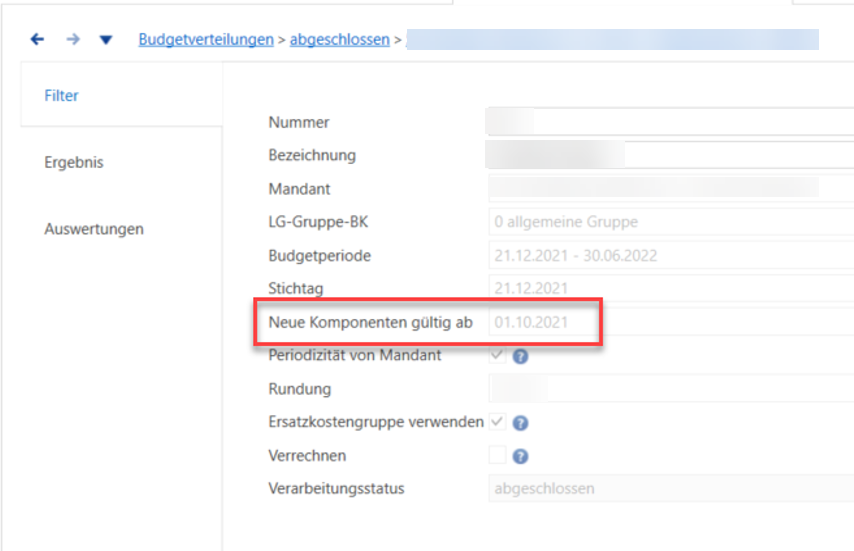Open help icon for Periodizität von Mandant
Image resolution: width=854 pixels, height=551 pixels.
(521, 357)
